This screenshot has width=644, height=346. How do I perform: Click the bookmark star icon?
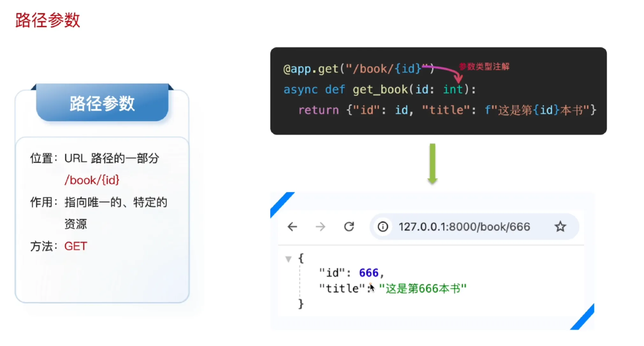[560, 227]
